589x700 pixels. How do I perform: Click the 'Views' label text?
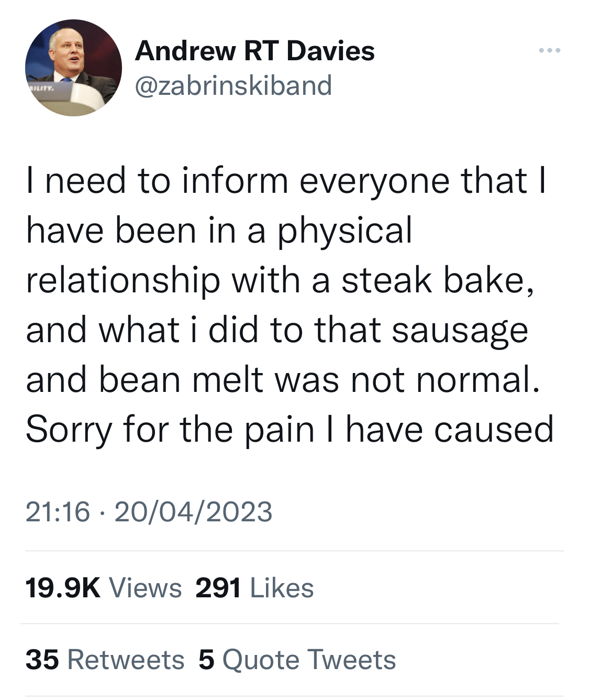pos(146,588)
